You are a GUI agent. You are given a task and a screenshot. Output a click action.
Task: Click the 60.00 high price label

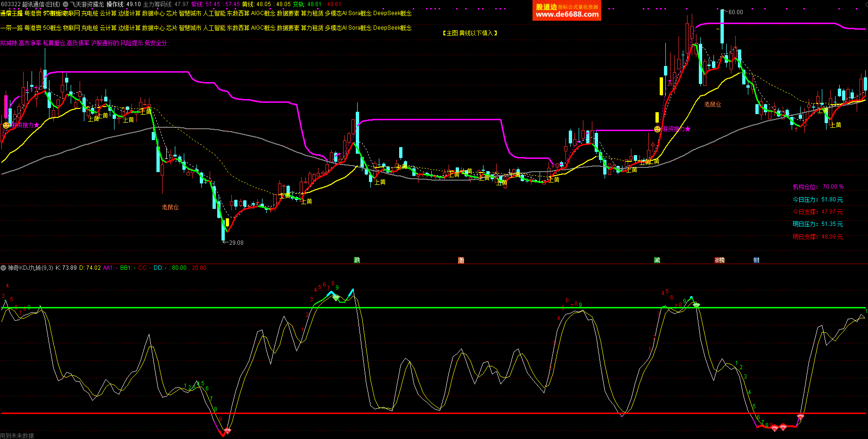pos(735,12)
